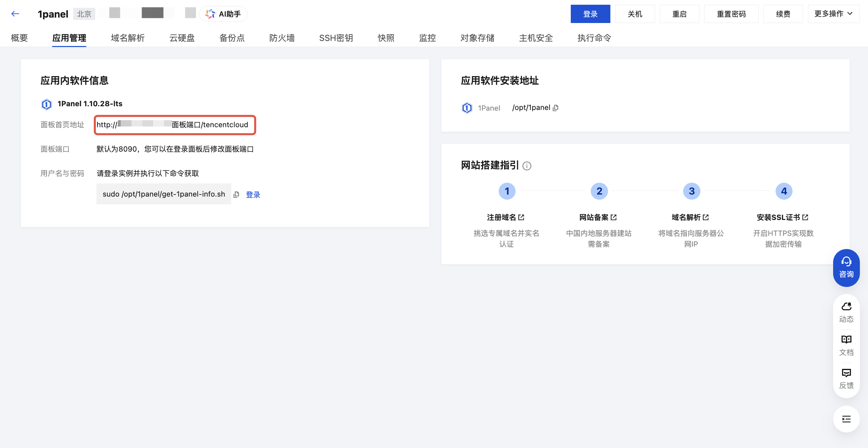
Task: Click the 1Panel 1.10.28-lts version text
Action: (90, 104)
